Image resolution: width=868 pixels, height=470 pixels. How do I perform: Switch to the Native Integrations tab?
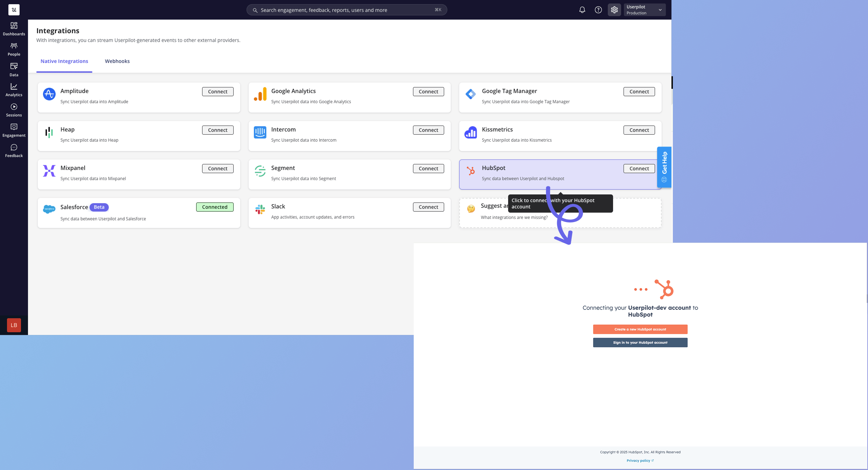pyautogui.click(x=64, y=61)
